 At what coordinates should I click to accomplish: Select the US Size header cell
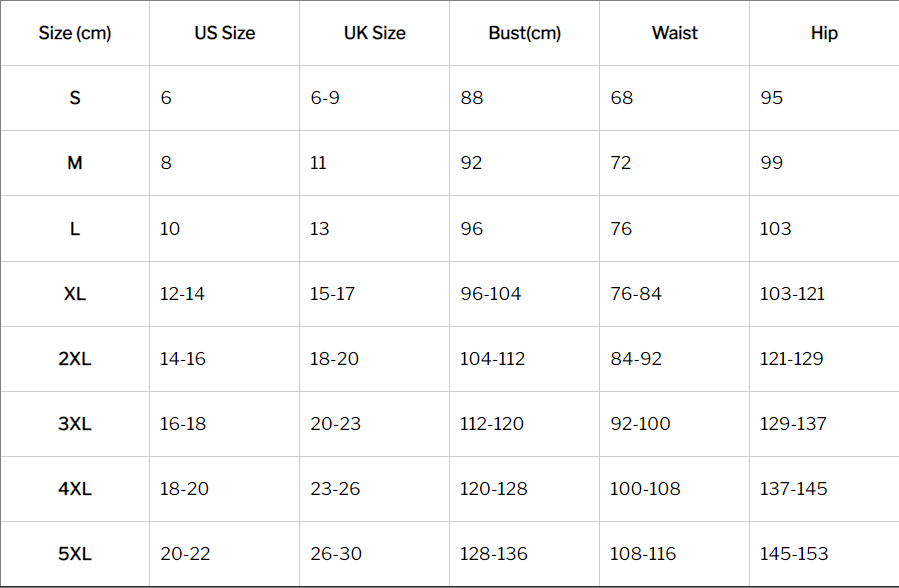point(225,33)
